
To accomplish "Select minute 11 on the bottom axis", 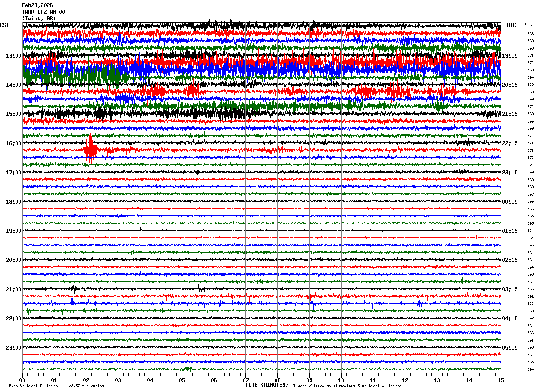I will tap(373, 380).
